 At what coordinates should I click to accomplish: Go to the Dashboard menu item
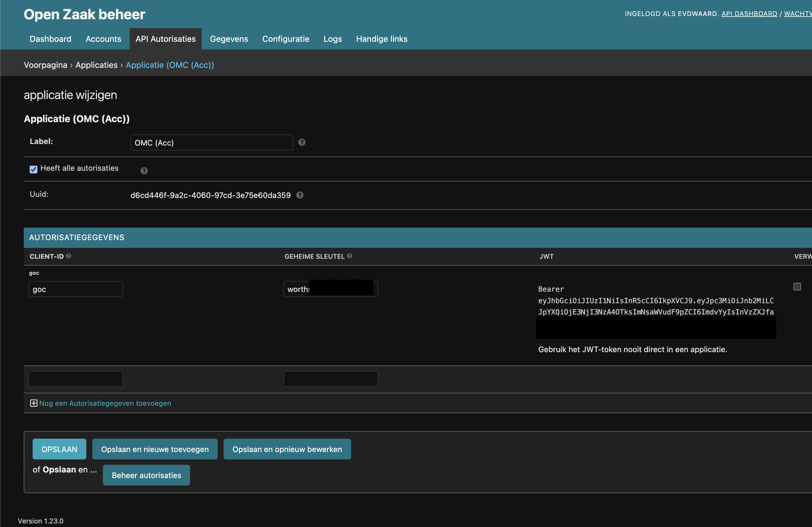coord(50,39)
